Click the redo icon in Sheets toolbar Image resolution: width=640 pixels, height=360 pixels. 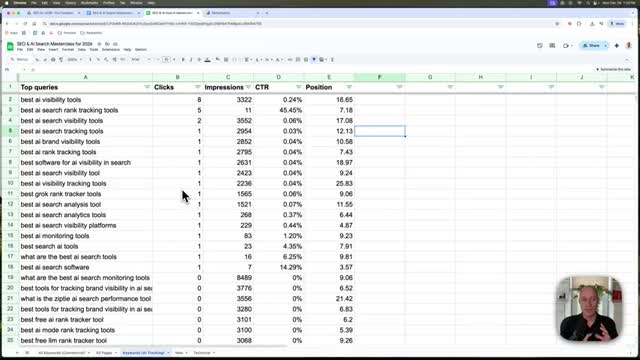click(45, 60)
